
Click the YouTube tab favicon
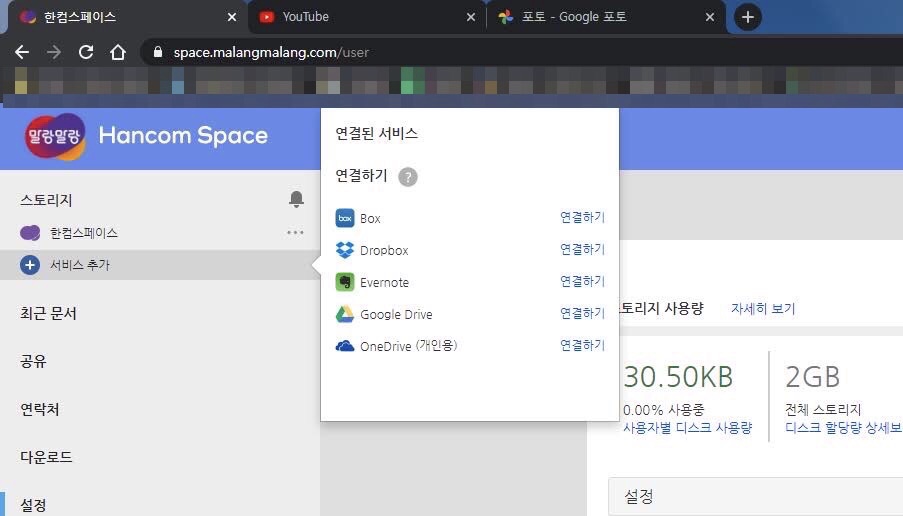(x=267, y=17)
